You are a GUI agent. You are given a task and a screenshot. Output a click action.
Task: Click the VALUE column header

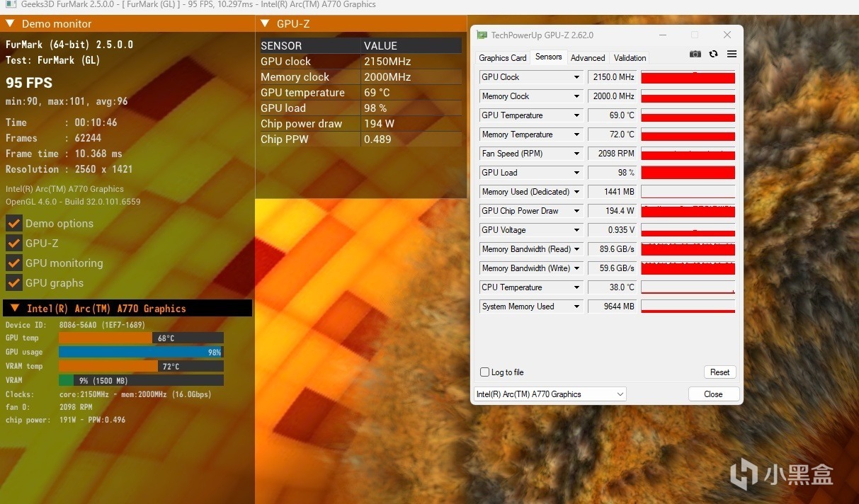coord(411,46)
